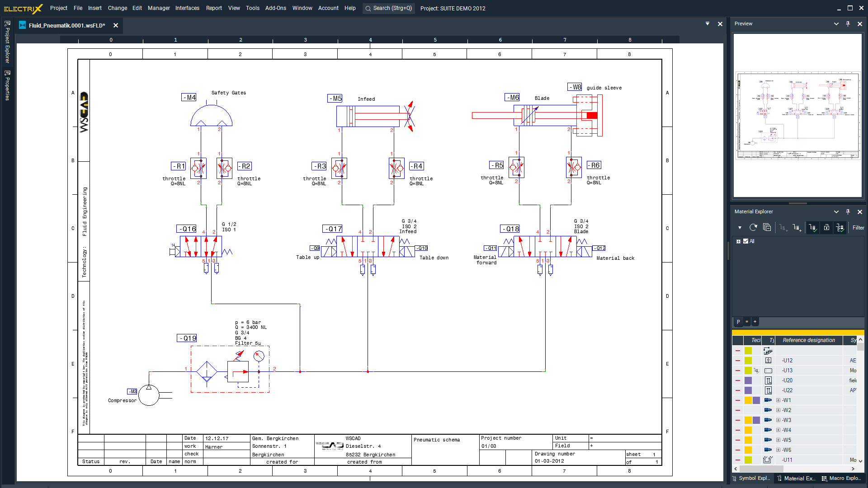Click the Filter button in Material Explorer
This screenshot has width=868, height=488.
tap(858, 227)
